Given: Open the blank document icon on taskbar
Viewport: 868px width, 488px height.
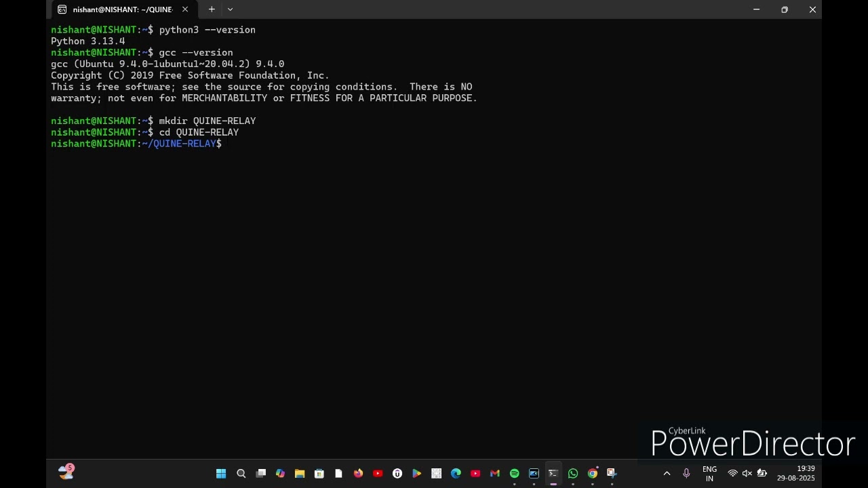Looking at the screenshot, I should click(338, 473).
